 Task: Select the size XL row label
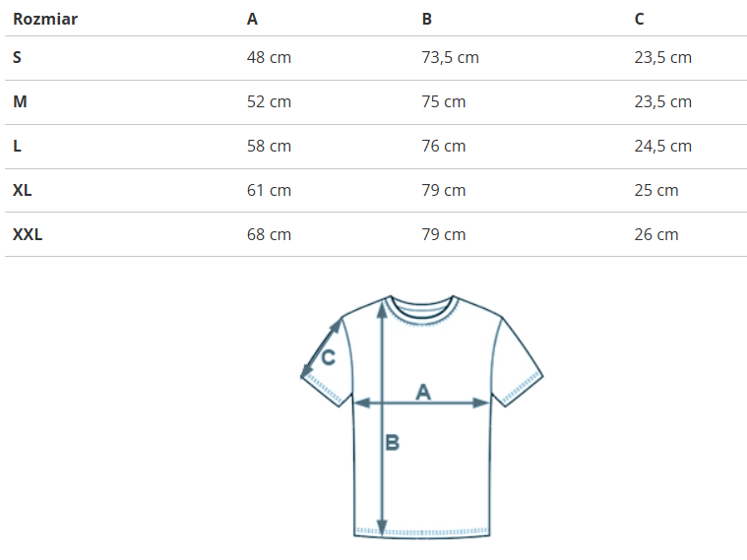23,190
